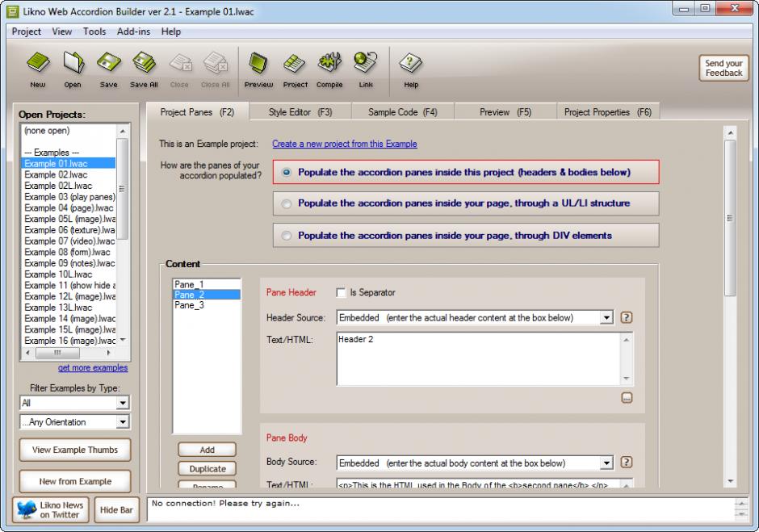759x532 pixels.
Task: Select Pane_3 in the Content list
Action: click(206, 305)
